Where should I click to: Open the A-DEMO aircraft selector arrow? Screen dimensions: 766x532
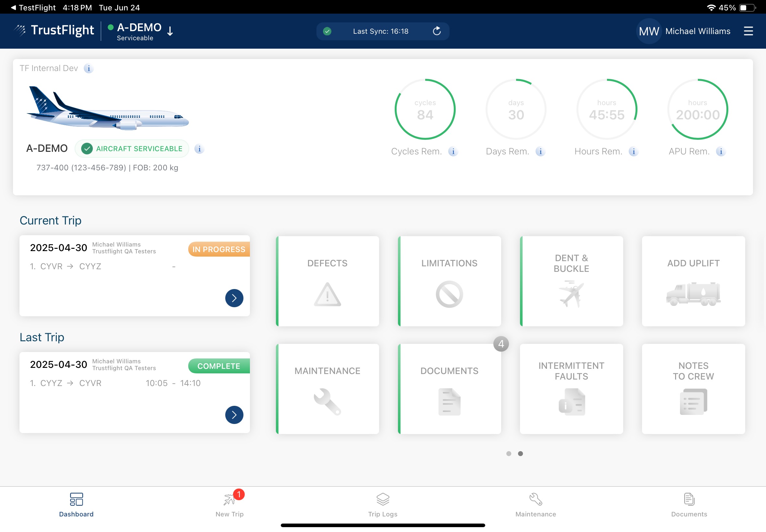(170, 31)
